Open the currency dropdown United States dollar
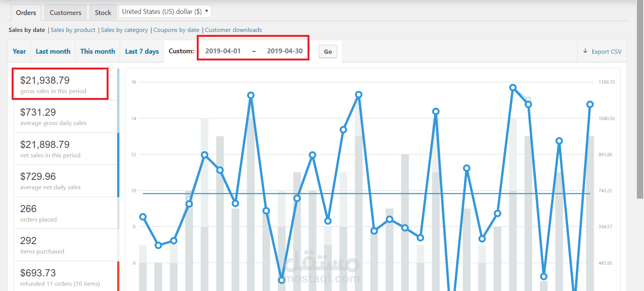The width and height of the screenshot is (644, 291). 165,11
